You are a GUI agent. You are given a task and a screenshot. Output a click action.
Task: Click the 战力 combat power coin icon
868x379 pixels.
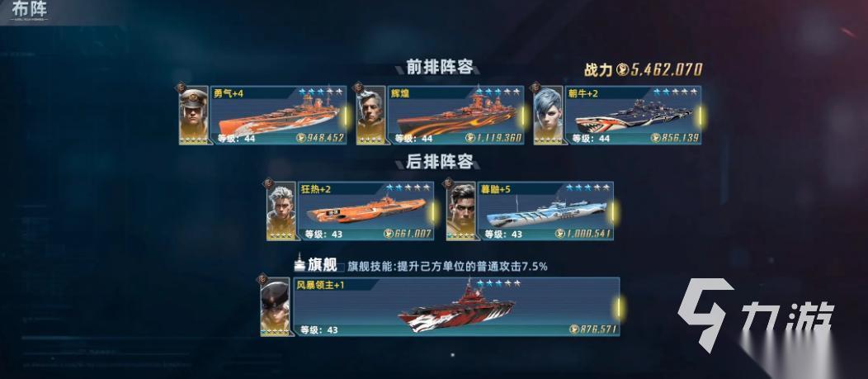pyautogui.click(x=623, y=70)
